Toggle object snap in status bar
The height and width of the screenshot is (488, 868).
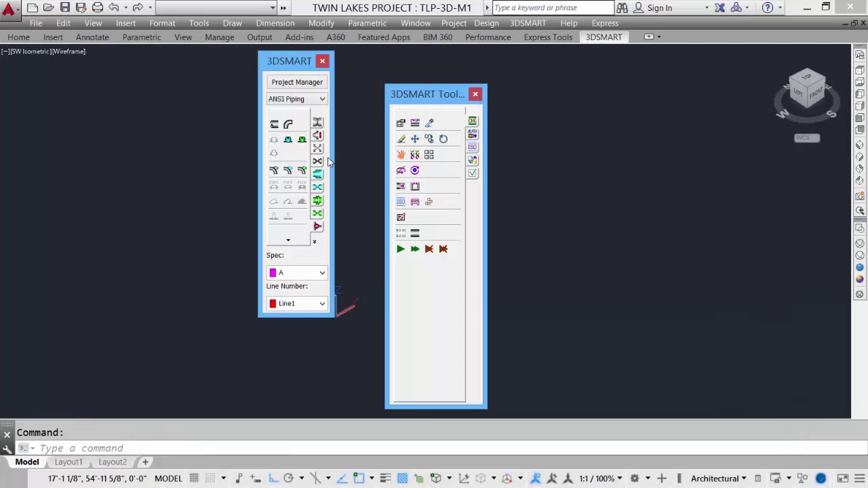click(x=359, y=479)
